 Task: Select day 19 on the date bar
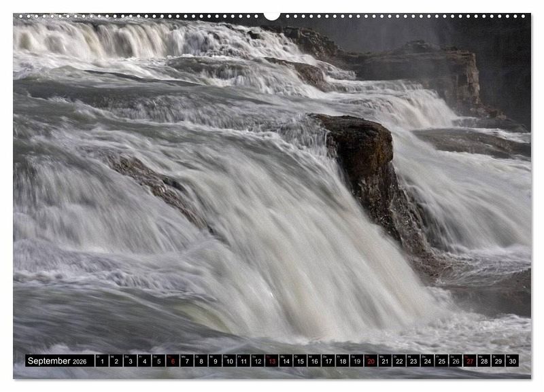tap(356, 361)
